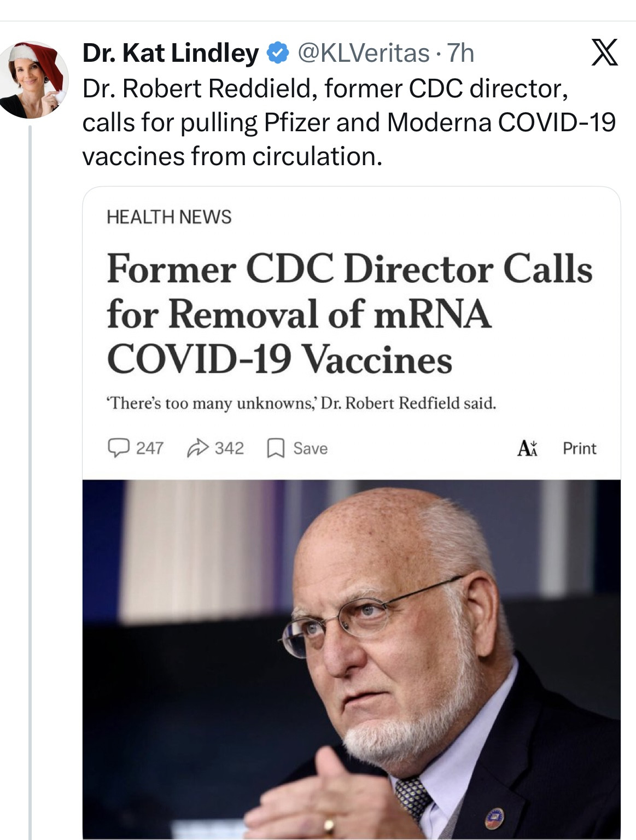Click the 7h post timestamp
This screenshot has width=636, height=840.
click(460, 53)
